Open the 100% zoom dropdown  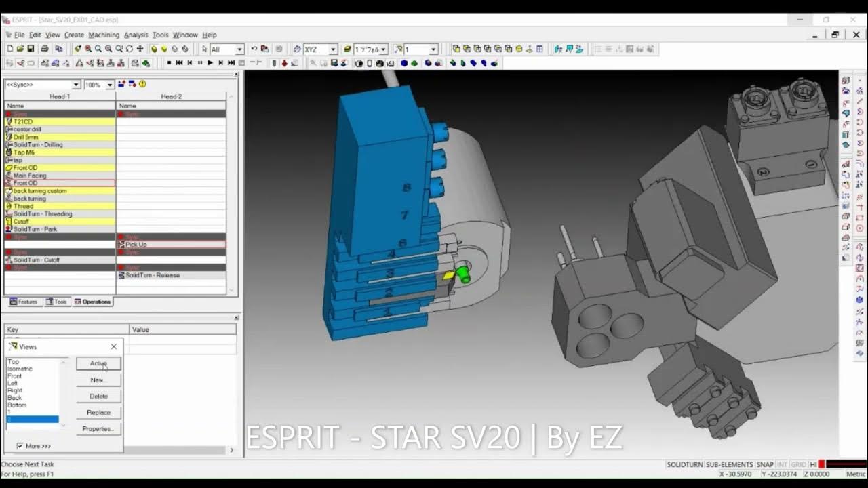(x=110, y=85)
